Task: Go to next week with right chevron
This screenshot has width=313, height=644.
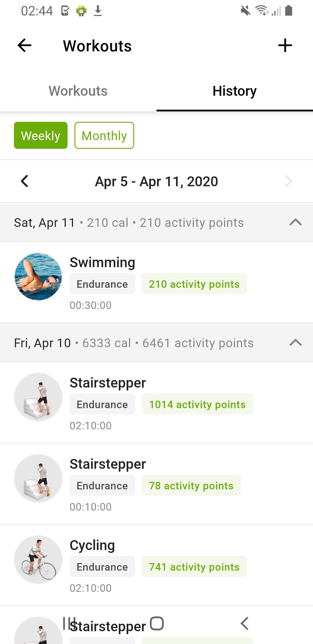Action: pyautogui.click(x=289, y=181)
